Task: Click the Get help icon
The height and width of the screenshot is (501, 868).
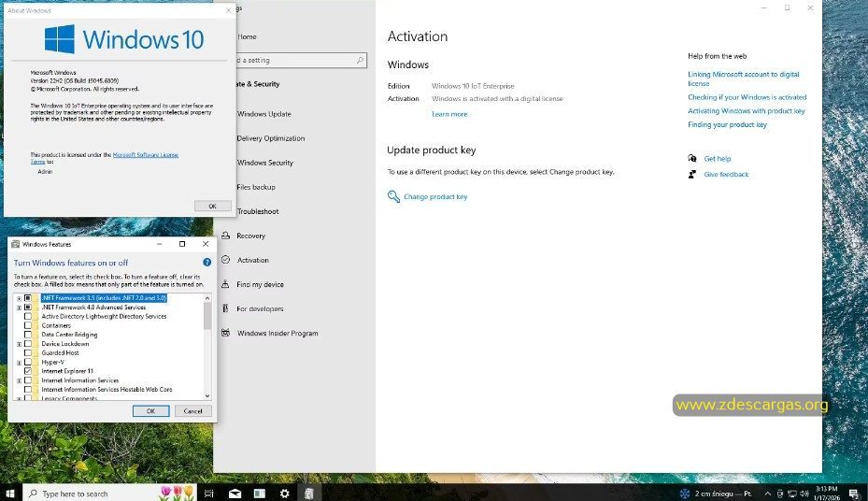Action: [692, 158]
